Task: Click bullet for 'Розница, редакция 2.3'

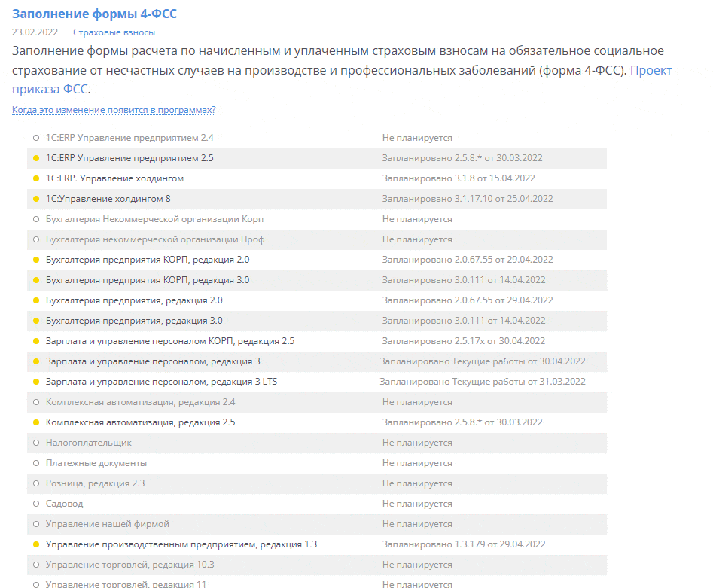Action: pyautogui.click(x=36, y=483)
